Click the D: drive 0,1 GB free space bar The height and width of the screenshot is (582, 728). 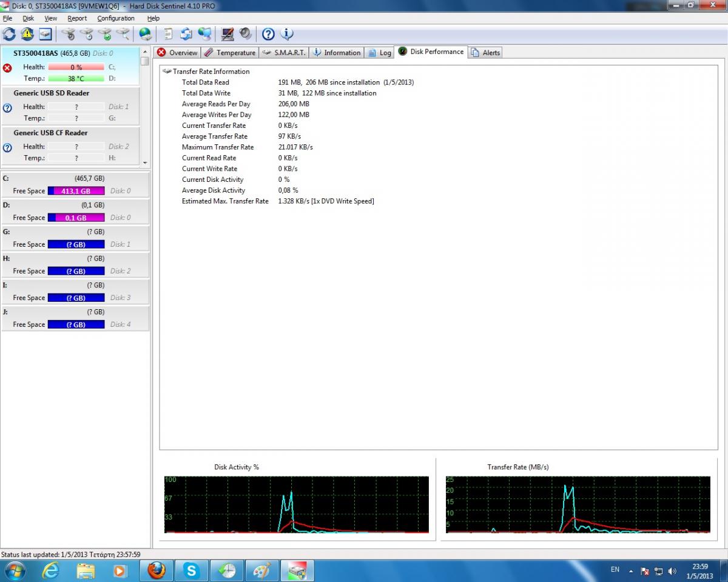[76, 218]
